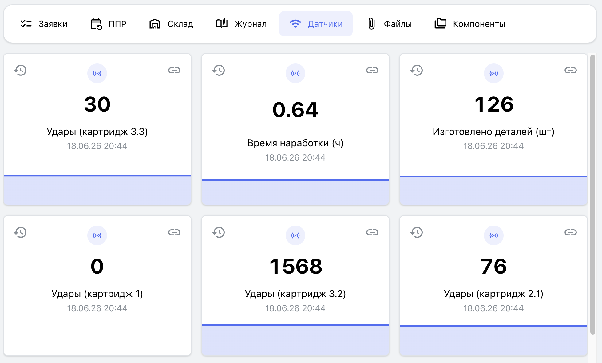The height and width of the screenshot is (363, 602).
Task: Click the value 126 parts produced
Action: click(494, 104)
